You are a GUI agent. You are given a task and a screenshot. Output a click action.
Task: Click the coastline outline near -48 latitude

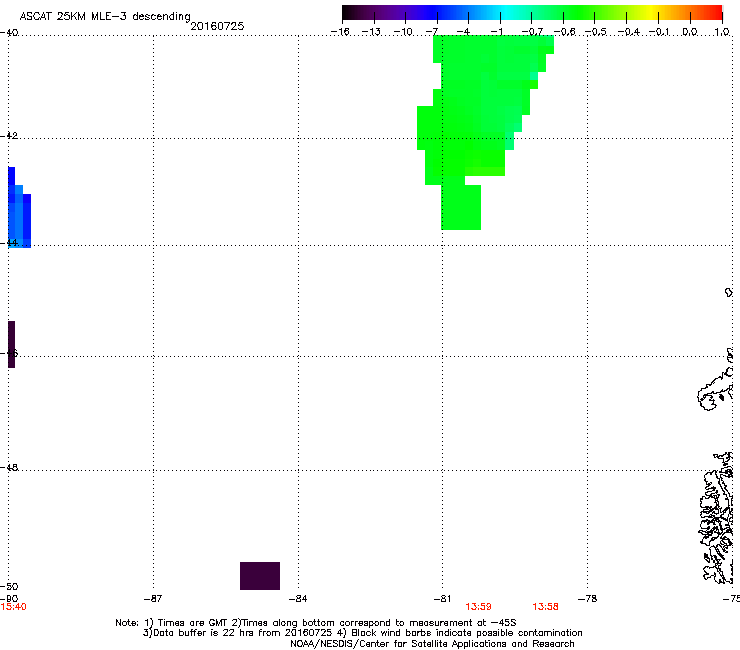click(716, 518)
